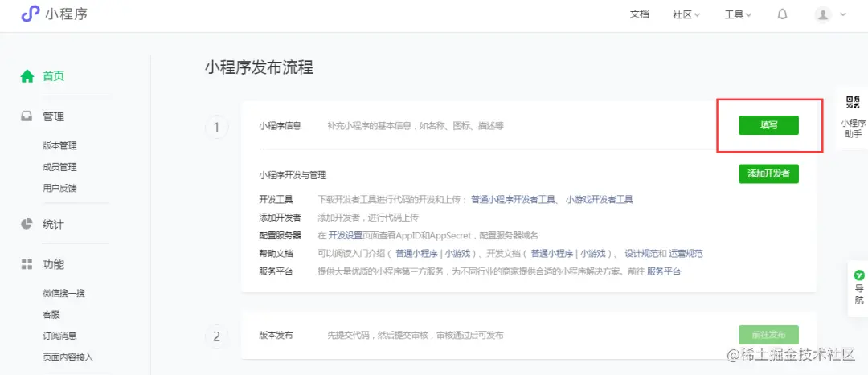Open 微信搜一搜 in the sidebar
The image size is (868, 375).
click(x=63, y=293)
